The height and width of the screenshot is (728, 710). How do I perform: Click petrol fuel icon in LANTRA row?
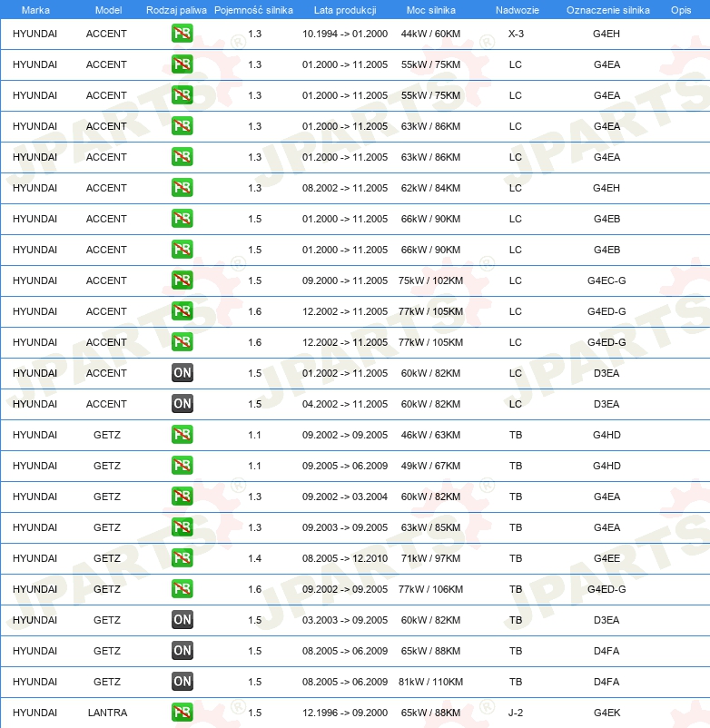182,713
